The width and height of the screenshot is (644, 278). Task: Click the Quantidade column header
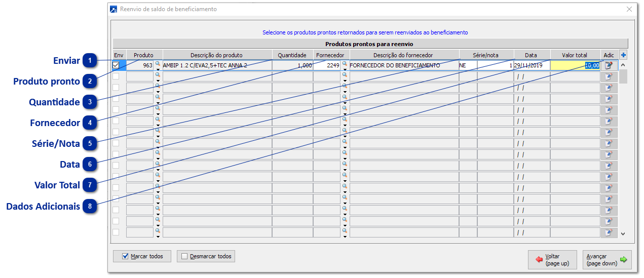292,55
